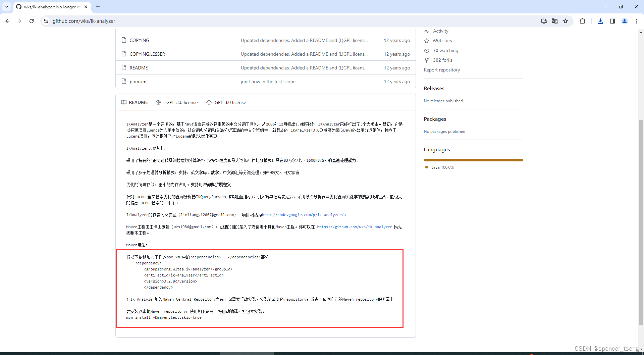Click the install app icon in address bar
The image size is (644, 355).
pos(544,21)
